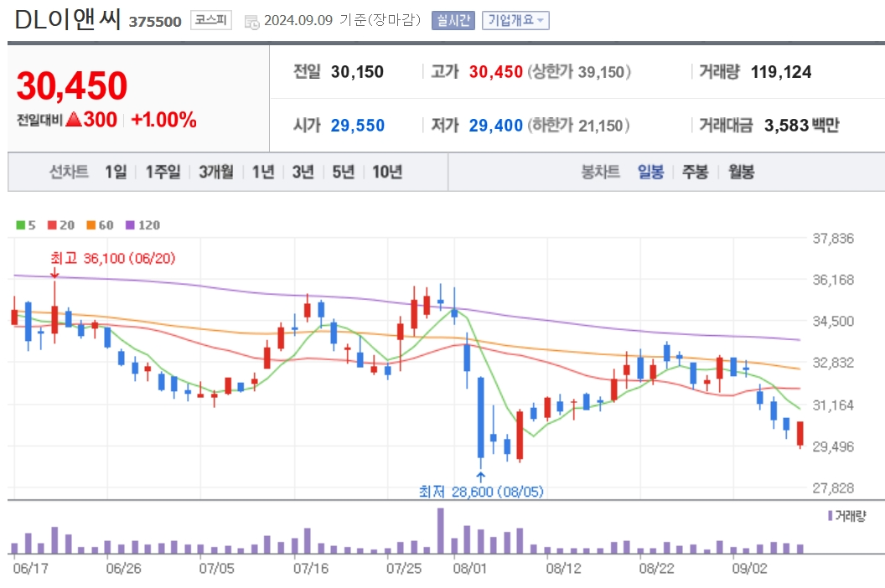Click the 봉차트 label
This screenshot has height=588, width=885.
[x=601, y=172]
